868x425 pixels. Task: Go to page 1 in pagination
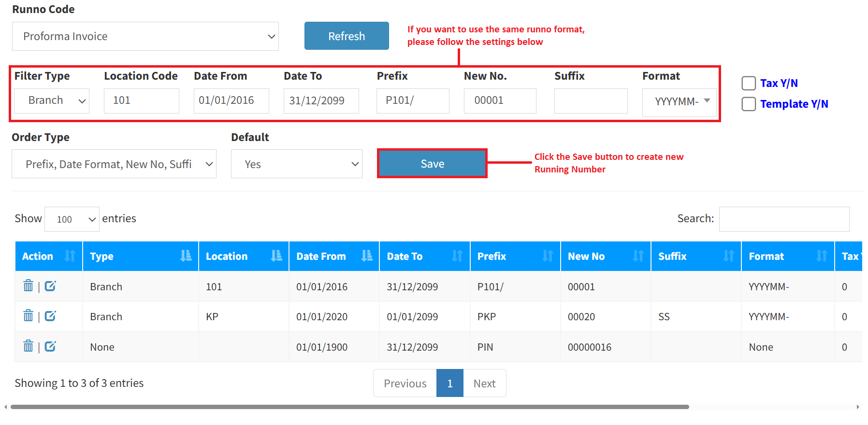tap(449, 383)
